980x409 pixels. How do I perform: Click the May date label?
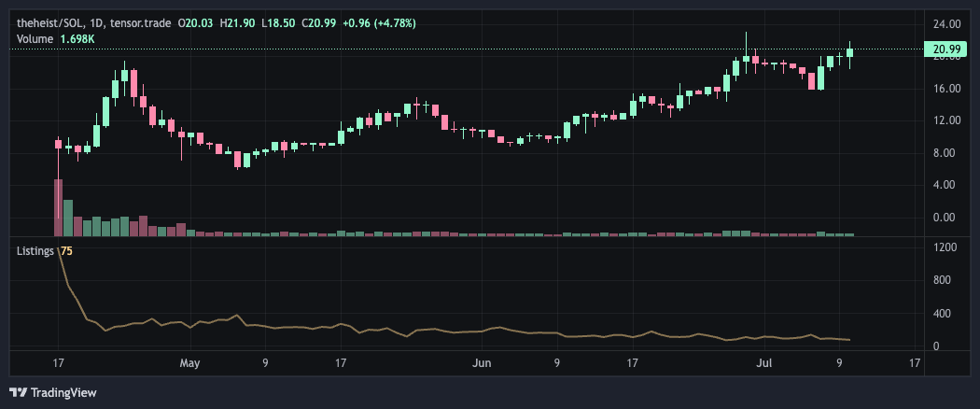coord(189,362)
